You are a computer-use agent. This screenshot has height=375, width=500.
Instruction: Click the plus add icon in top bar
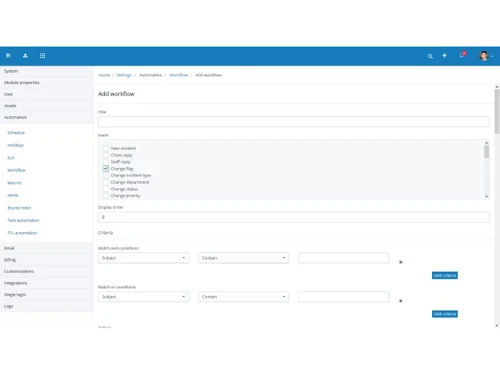point(444,55)
